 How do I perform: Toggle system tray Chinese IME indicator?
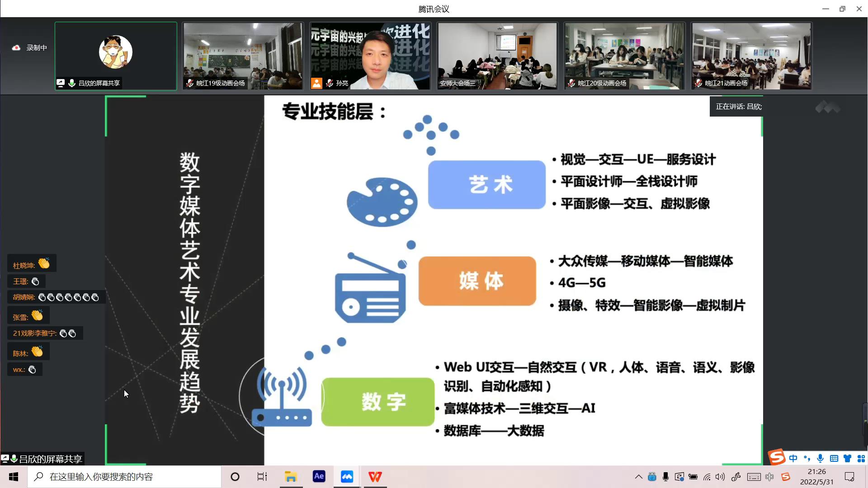click(769, 477)
